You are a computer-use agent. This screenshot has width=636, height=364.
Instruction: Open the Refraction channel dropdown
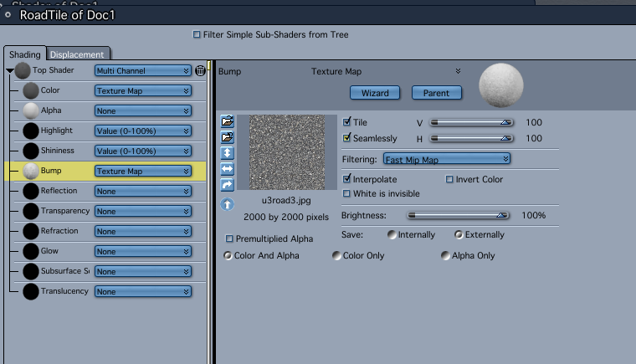tap(143, 231)
